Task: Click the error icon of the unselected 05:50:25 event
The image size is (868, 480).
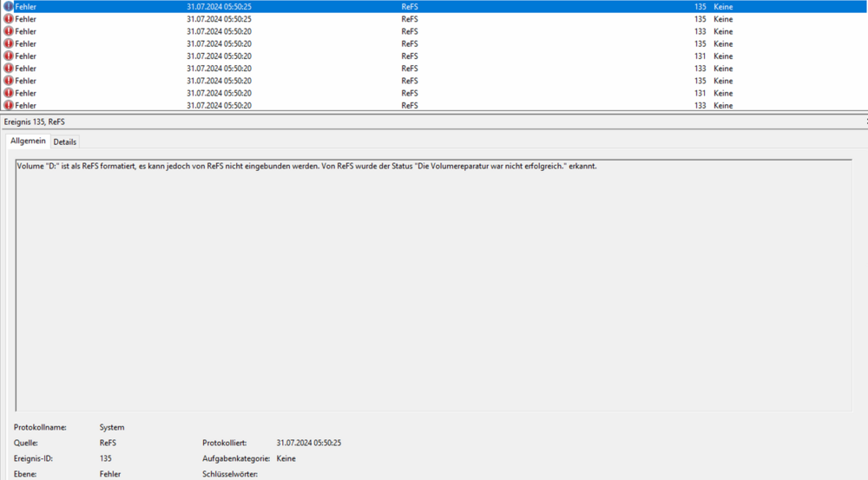Action: [9, 19]
